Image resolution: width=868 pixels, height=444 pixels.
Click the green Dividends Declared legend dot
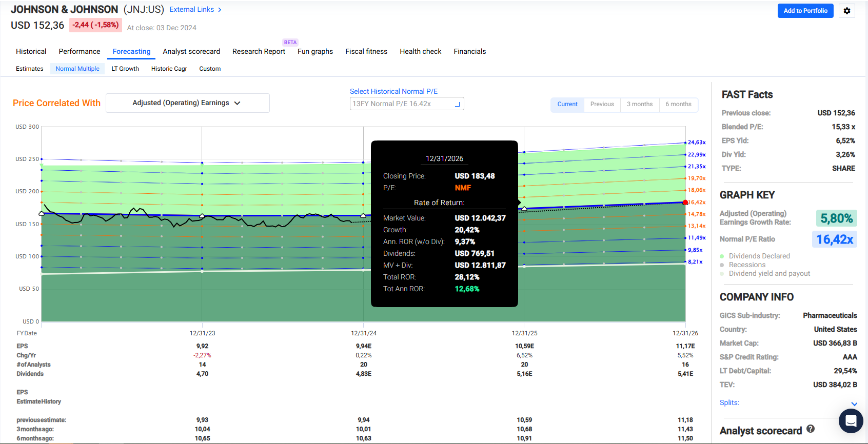click(722, 256)
